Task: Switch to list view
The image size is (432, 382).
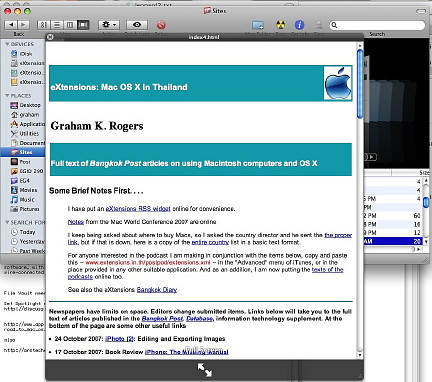Action: tap(57, 25)
